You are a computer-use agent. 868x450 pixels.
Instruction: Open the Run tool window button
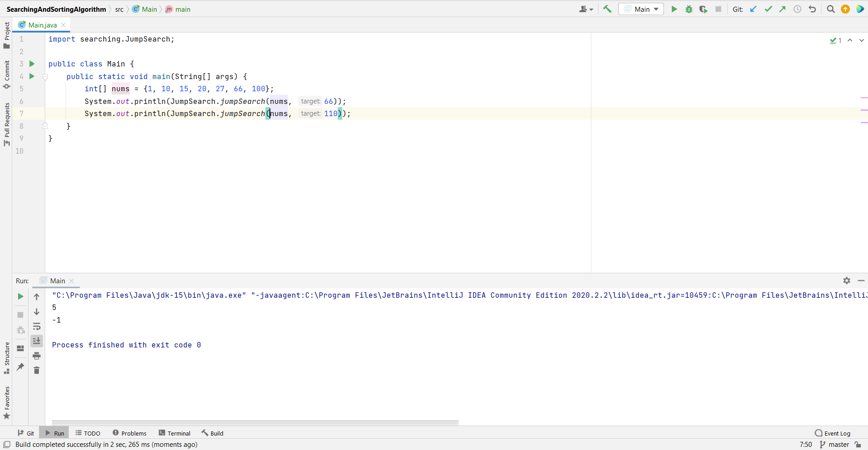pyautogui.click(x=54, y=433)
